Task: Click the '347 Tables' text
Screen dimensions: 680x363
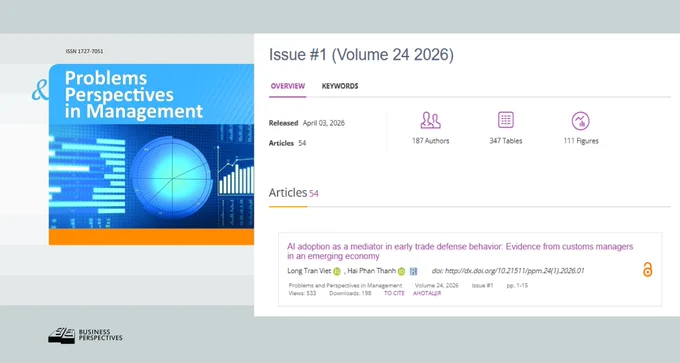Action: pos(506,141)
